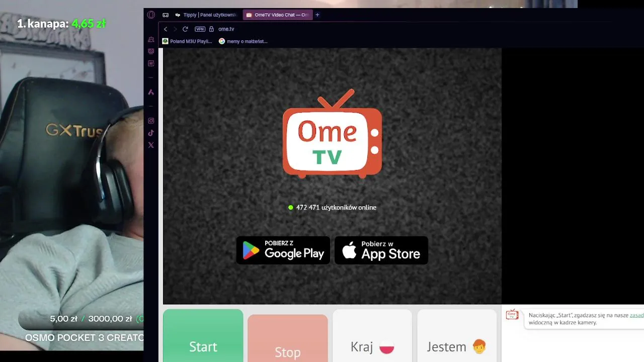This screenshot has height=362, width=644.
Task: Open the Kraj country selector
Action: (372, 335)
